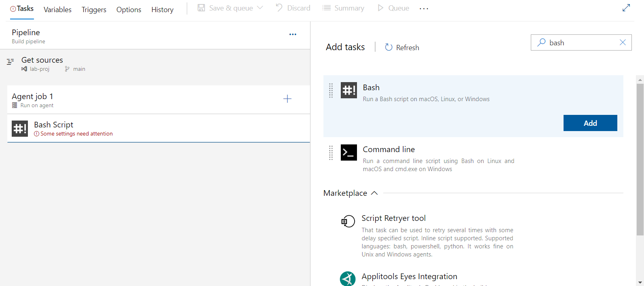
Task: Expand the pane with the full-screen arrows icon
Action: 626,8
